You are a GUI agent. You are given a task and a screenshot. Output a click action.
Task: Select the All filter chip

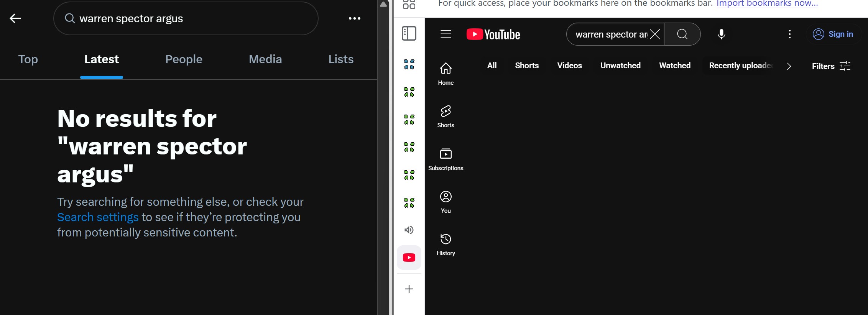click(x=492, y=66)
